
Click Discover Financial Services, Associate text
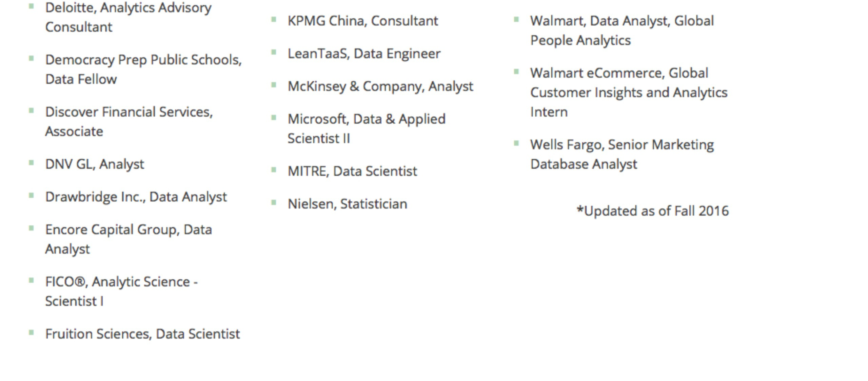[129, 121]
